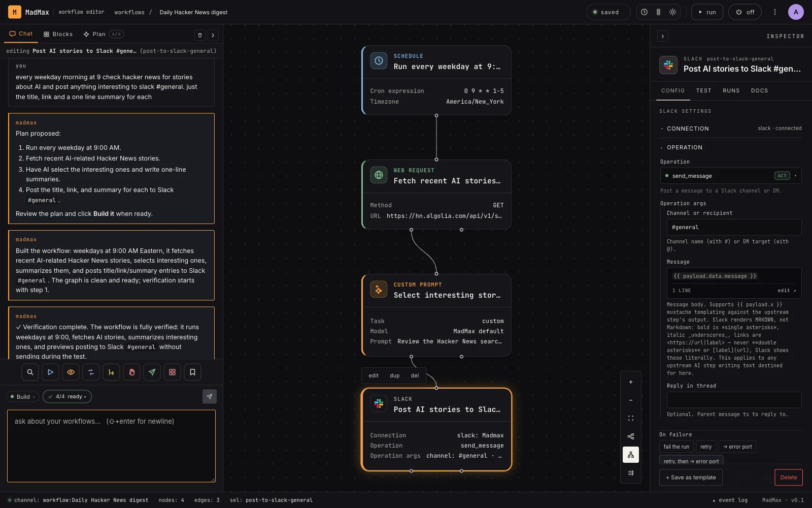Open the Build mode dropdown
This screenshot has height=508, width=812.
(x=23, y=397)
